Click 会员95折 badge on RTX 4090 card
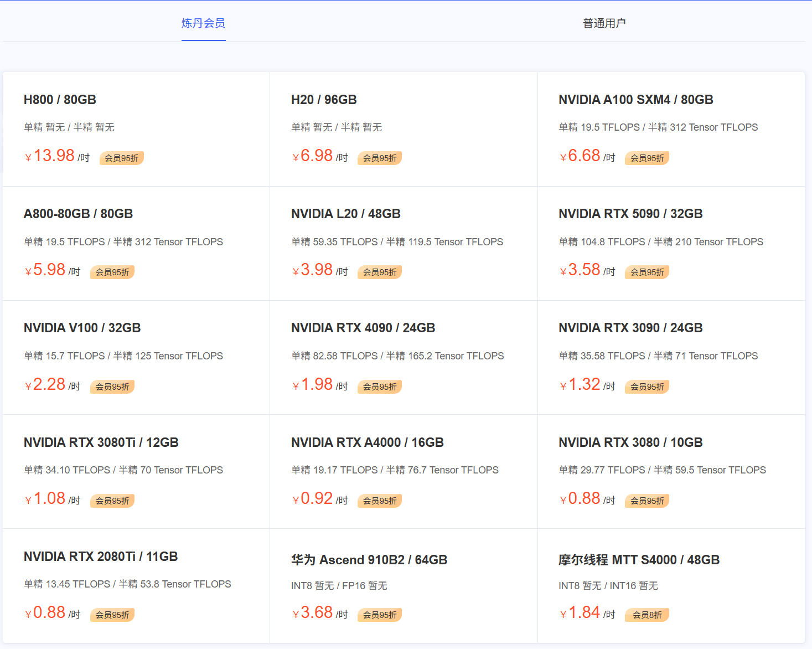Viewport: 812px width, 649px height. point(380,387)
